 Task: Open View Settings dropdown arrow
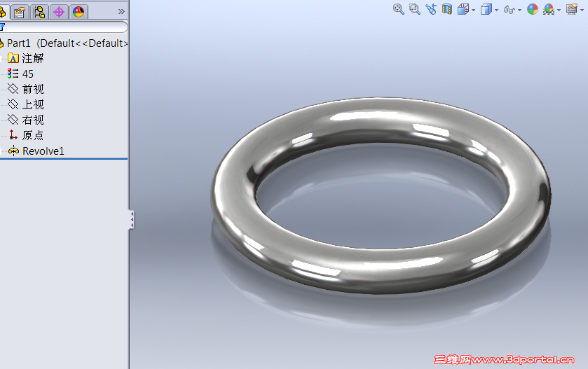(x=582, y=10)
